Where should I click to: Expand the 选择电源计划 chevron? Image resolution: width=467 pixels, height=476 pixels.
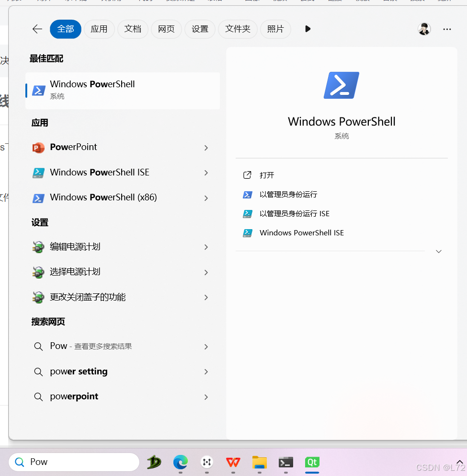point(206,272)
